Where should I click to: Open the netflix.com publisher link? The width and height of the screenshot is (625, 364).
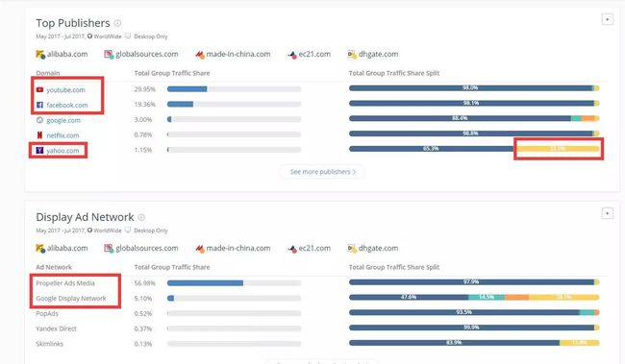[x=62, y=135]
